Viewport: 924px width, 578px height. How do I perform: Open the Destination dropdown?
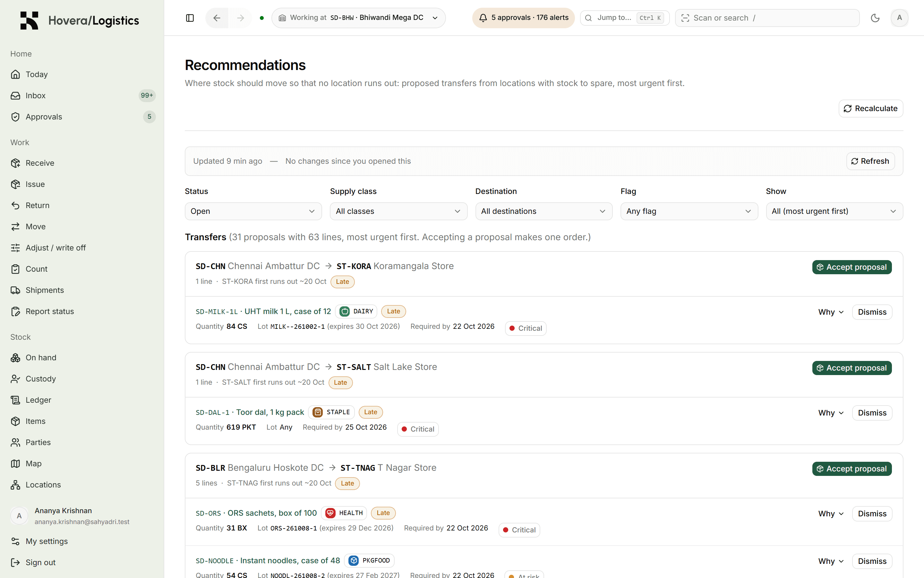point(544,211)
